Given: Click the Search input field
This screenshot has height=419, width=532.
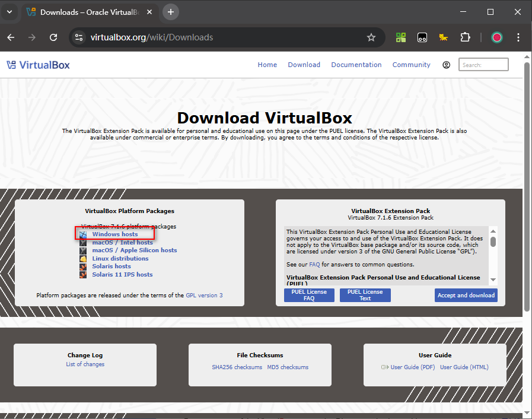Looking at the screenshot, I should [x=483, y=65].
